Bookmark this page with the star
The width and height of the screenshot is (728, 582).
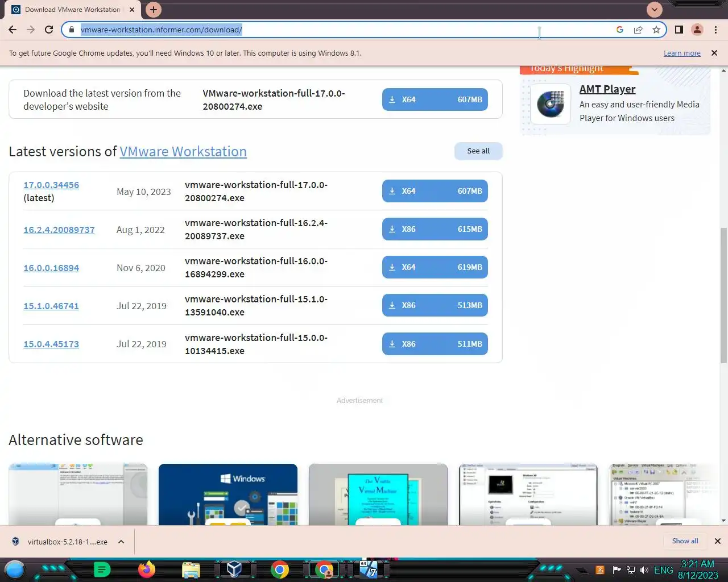[x=656, y=30]
